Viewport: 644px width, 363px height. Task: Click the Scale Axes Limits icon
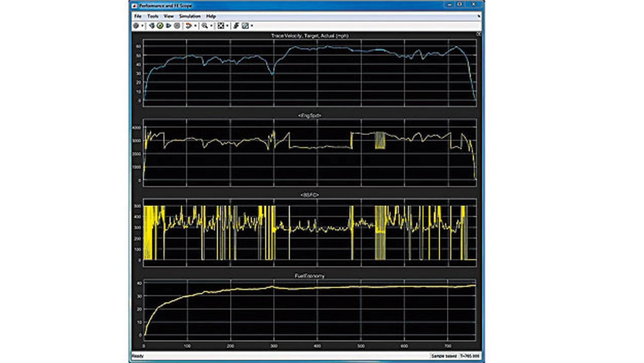coord(220,26)
